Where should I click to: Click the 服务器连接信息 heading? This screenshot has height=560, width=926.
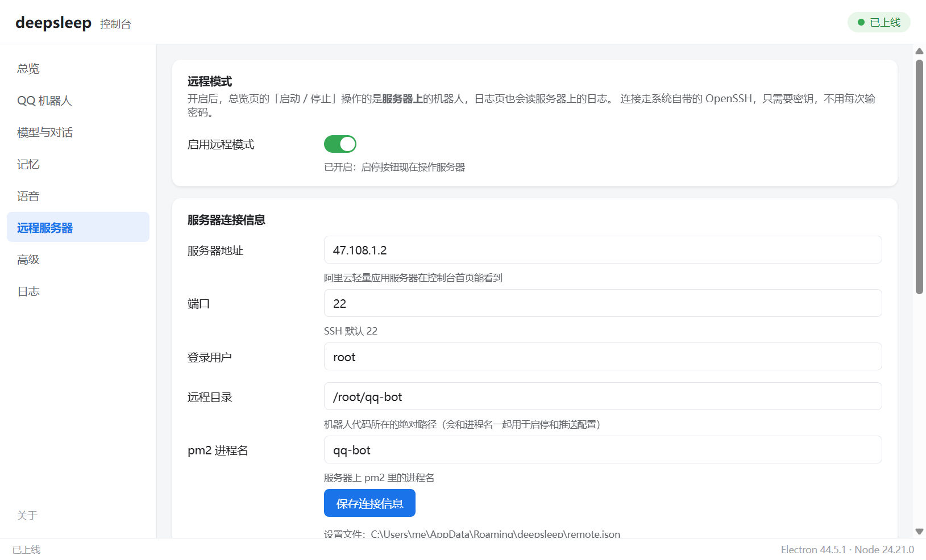click(226, 220)
